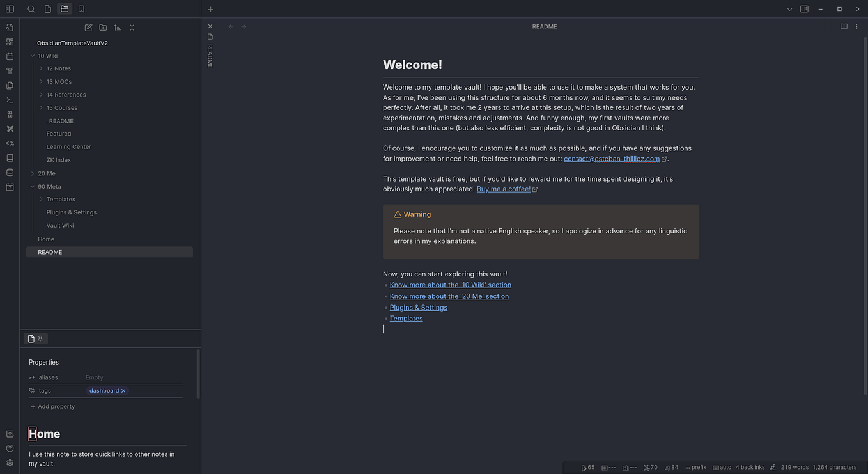This screenshot has width=868, height=474.
Task: Open the calendar icon in the left ribbon
Action: point(10,56)
